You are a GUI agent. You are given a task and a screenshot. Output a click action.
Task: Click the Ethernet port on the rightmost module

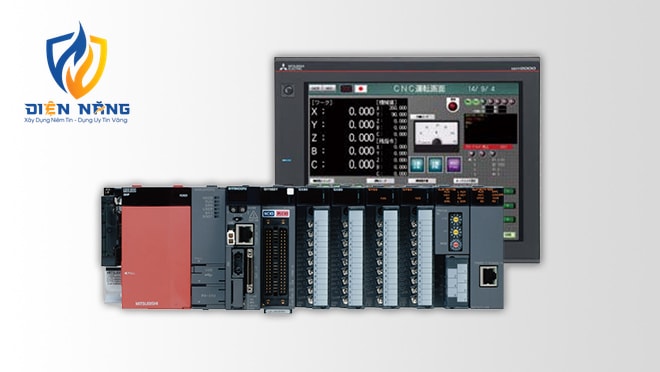point(488,276)
